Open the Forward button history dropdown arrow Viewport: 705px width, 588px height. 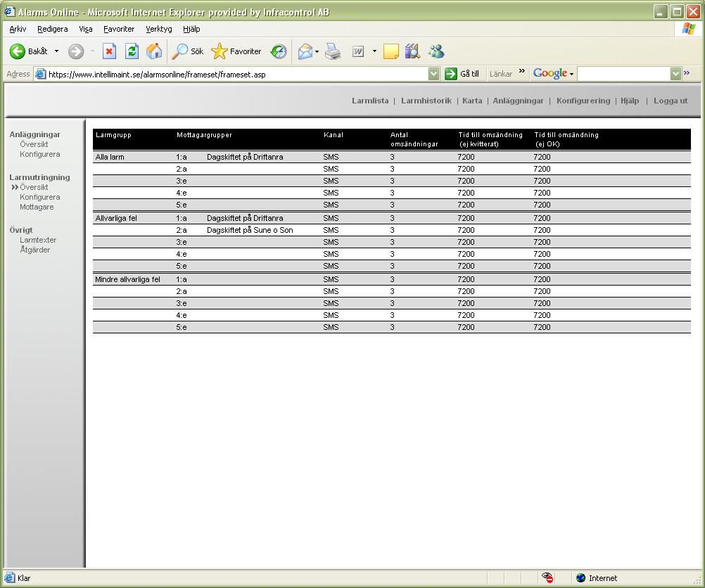tap(92, 51)
